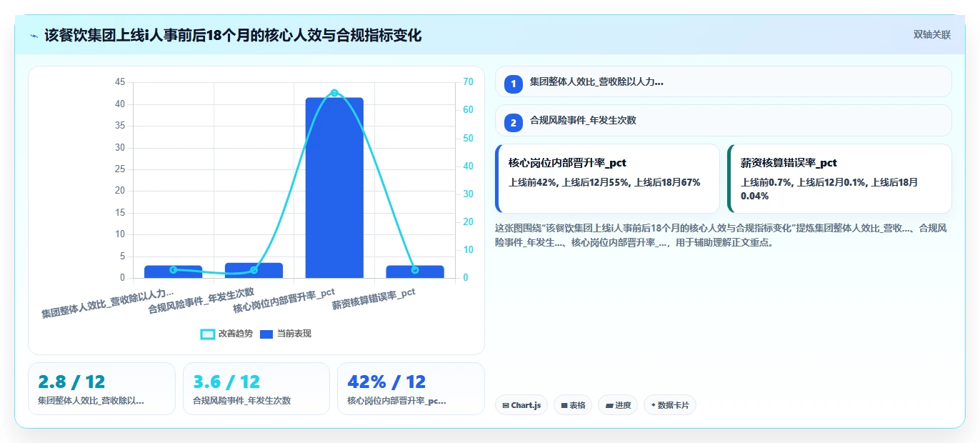Toggle the 改善趋势 legend item
Viewport: 980px width, 443px height.
click(226, 334)
